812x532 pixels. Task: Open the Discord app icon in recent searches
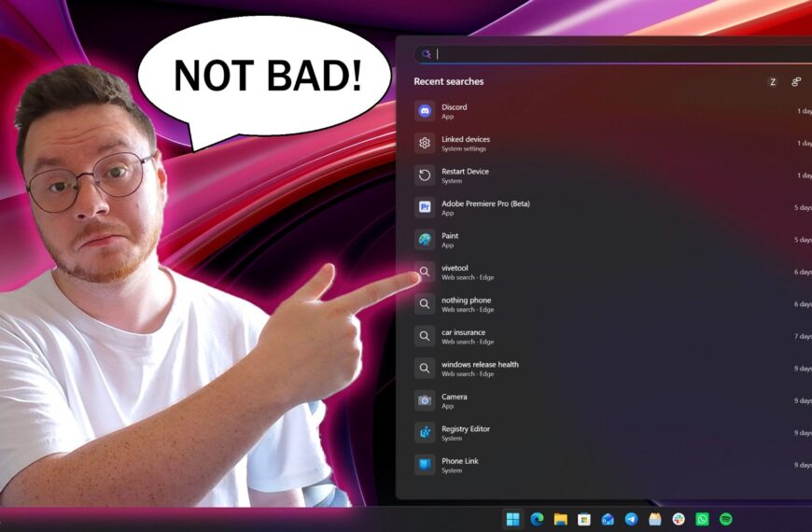pos(425,111)
